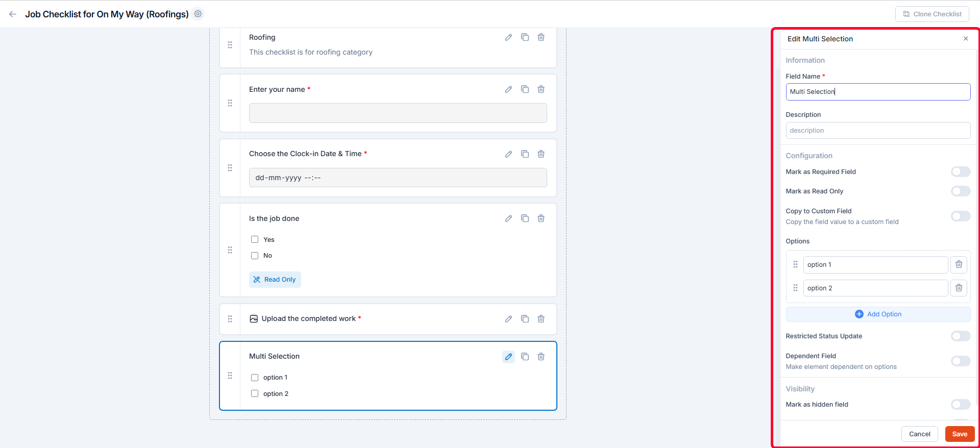This screenshot has width=980, height=448.
Task: Duplicate the 'Enter your name' field
Action: pyautogui.click(x=525, y=89)
